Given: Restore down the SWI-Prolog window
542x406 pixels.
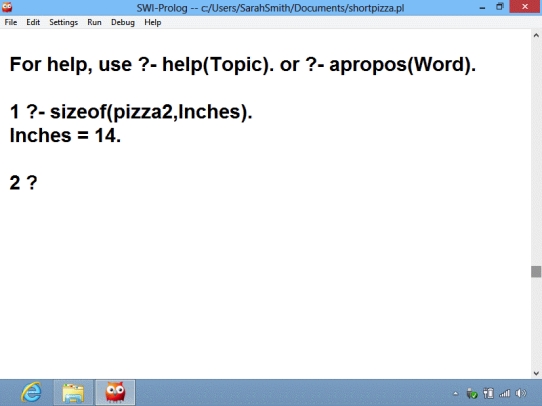Looking at the screenshot, I should tap(500, 7).
